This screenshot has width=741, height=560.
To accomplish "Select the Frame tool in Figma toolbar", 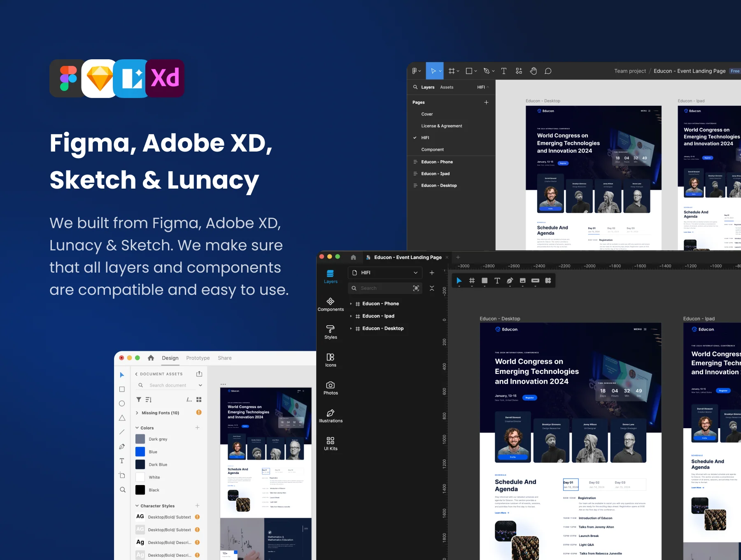I will (452, 71).
